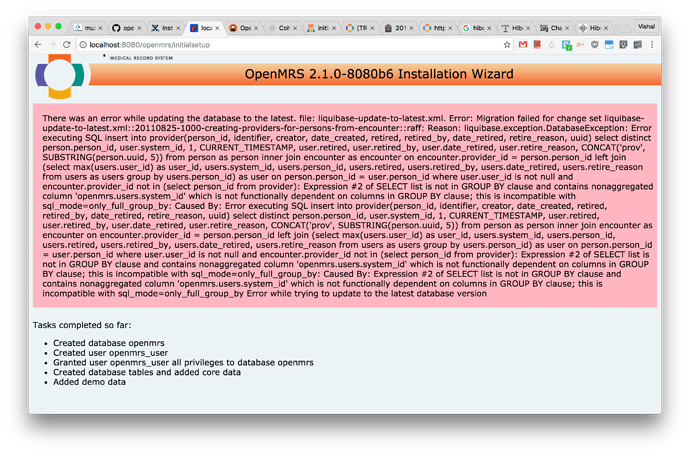
Task: Click the macOS green fullscreen window button
Action: 59,26
